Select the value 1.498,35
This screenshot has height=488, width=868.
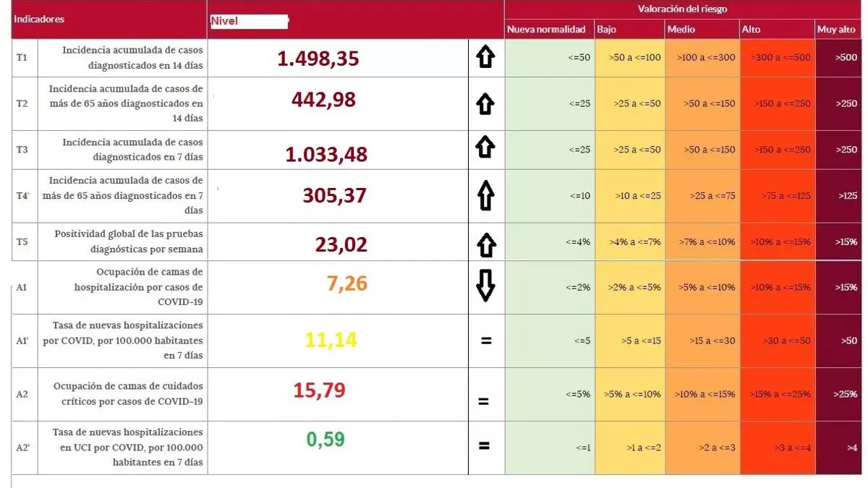tap(318, 59)
